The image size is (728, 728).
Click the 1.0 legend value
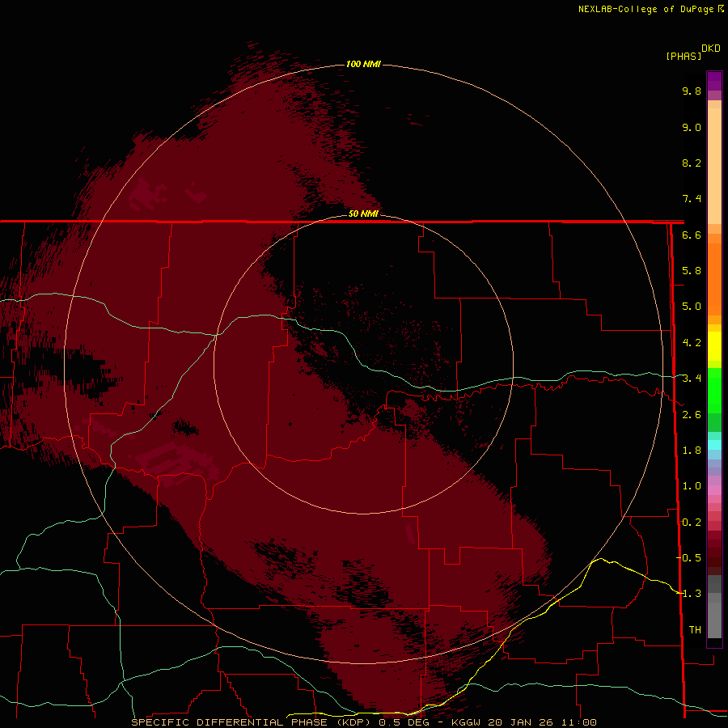pyautogui.click(x=692, y=486)
